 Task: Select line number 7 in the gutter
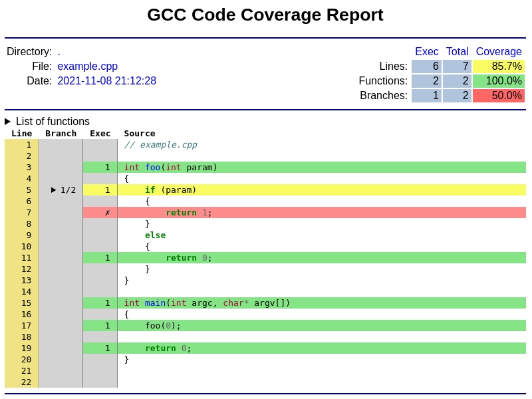click(x=27, y=212)
